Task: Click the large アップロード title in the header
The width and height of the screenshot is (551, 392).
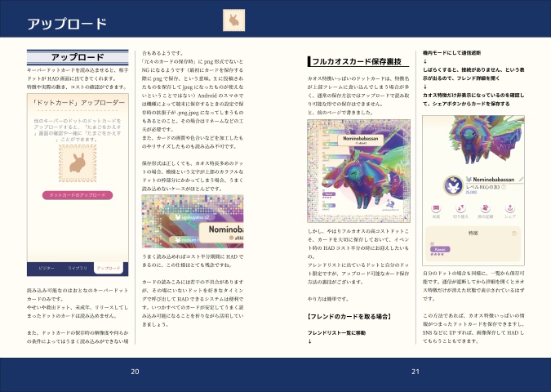Action: pyautogui.click(x=67, y=24)
